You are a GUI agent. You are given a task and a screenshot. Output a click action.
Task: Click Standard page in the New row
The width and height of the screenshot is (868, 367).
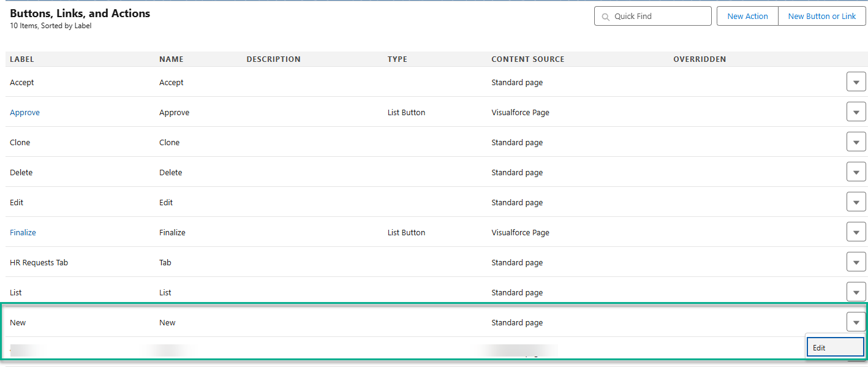[x=517, y=323]
